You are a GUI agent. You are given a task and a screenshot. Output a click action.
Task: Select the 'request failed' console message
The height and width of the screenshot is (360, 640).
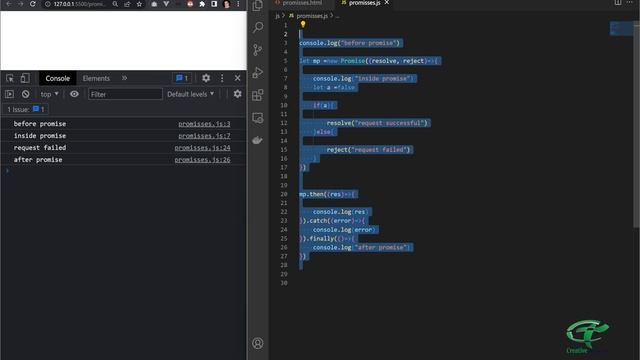click(40, 148)
